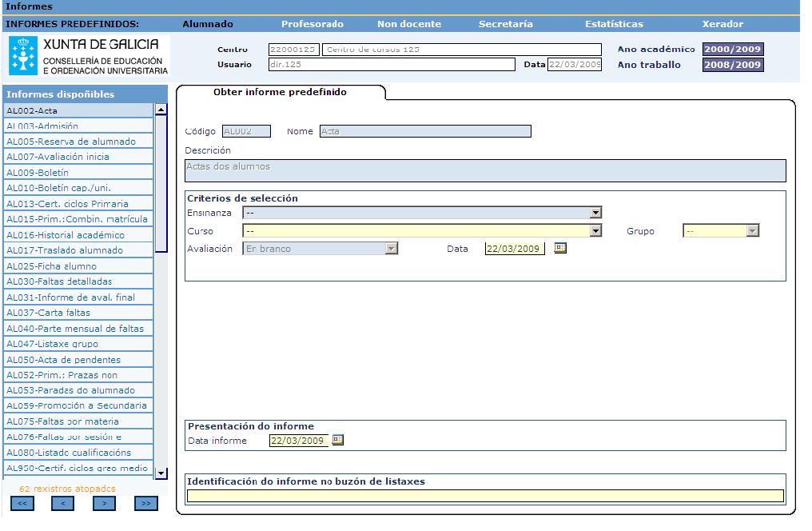Open the Avaliación dropdown

point(389,249)
